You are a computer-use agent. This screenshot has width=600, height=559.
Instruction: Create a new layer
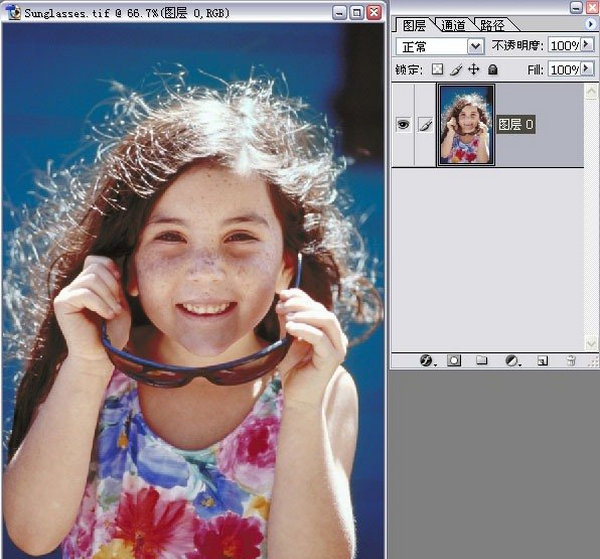(543, 360)
